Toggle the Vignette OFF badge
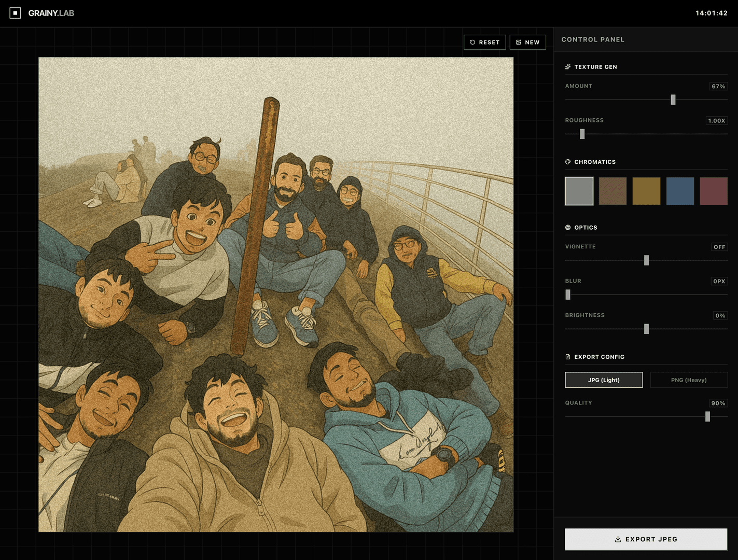Image resolution: width=738 pixels, height=560 pixels. (x=719, y=247)
